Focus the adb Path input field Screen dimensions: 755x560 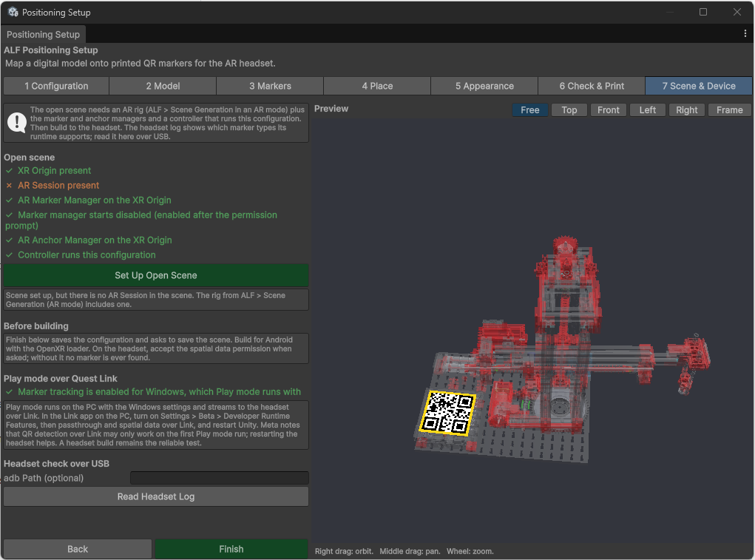click(219, 478)
